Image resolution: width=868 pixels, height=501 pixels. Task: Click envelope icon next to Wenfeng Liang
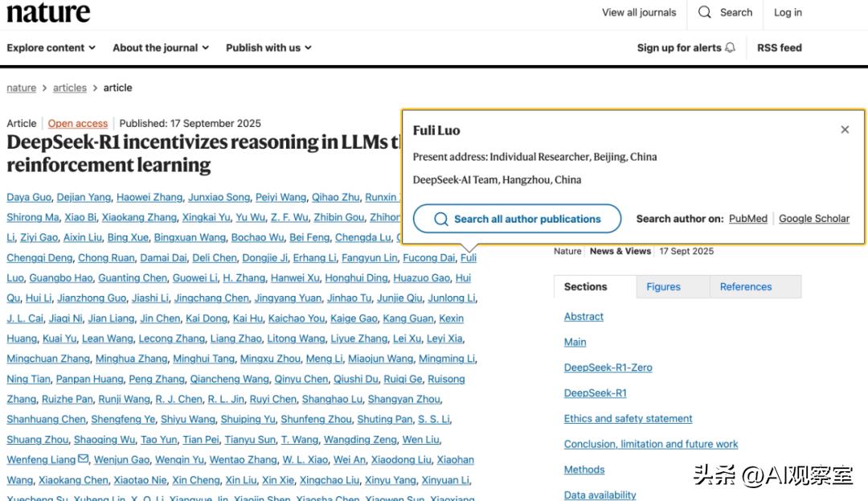(83, 459)
